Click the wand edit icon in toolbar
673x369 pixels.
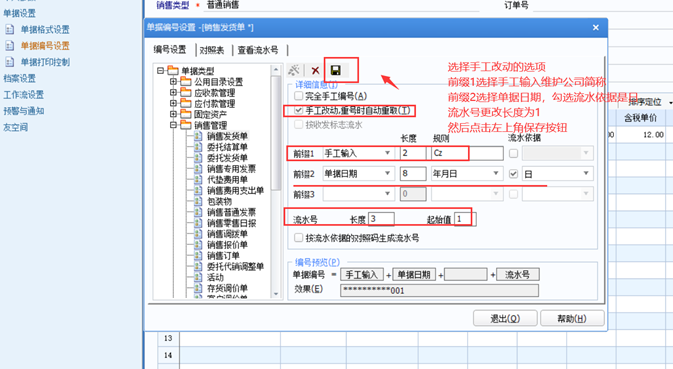click(x=294, y=70)
